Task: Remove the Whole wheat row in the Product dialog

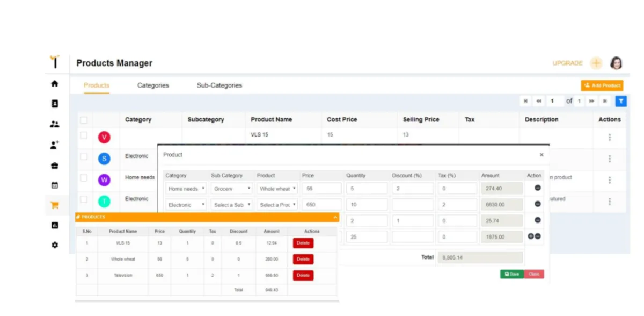Action: 538,188
